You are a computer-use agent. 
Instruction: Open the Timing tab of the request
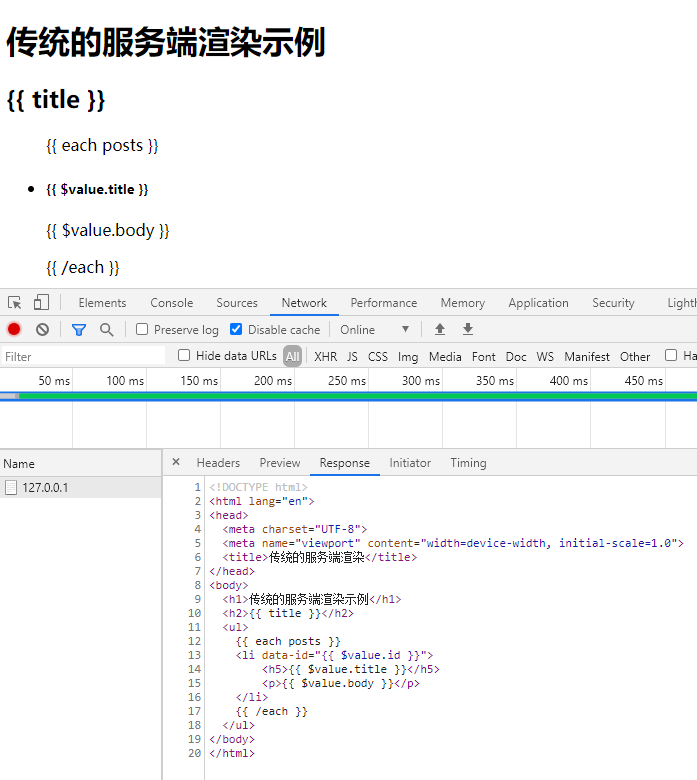468,463
